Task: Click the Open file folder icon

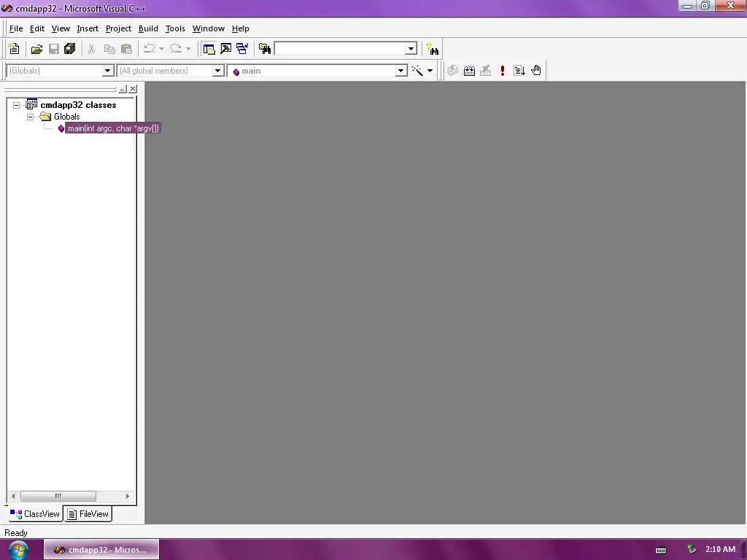Action: point(36,49)
